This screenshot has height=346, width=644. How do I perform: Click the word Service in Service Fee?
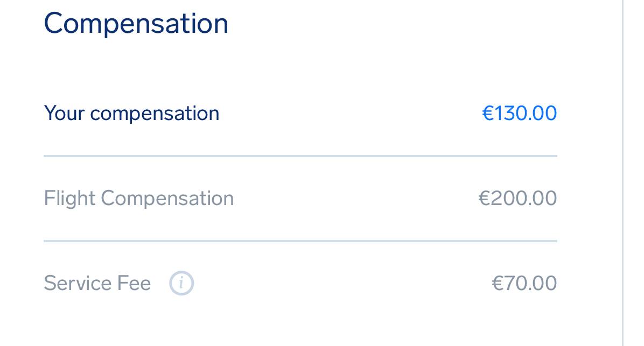pyautogui.click(x=77, y=283)
